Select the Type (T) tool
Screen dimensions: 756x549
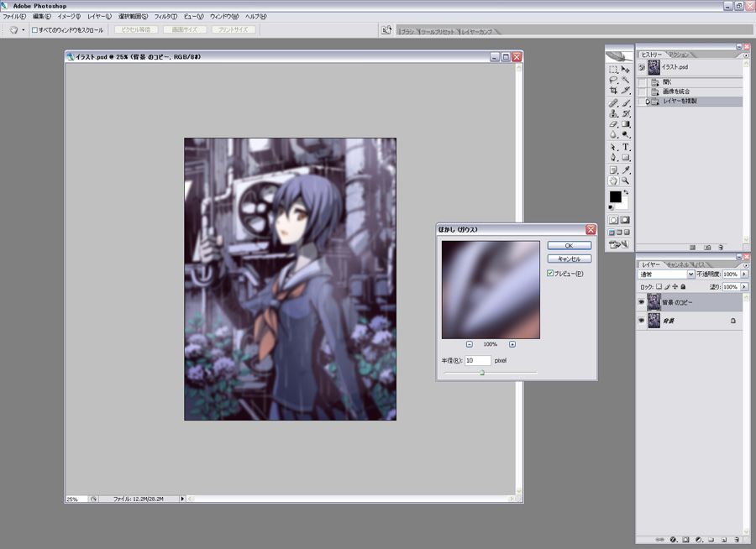[625, 147]
